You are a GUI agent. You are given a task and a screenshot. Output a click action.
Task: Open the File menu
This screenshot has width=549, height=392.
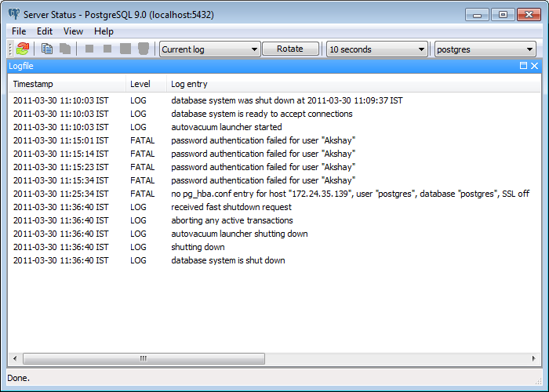tap(19, 31)
